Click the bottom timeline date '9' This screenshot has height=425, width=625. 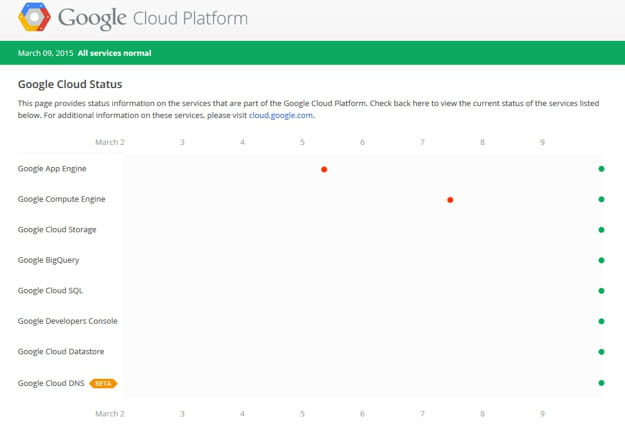pos(542,413)
